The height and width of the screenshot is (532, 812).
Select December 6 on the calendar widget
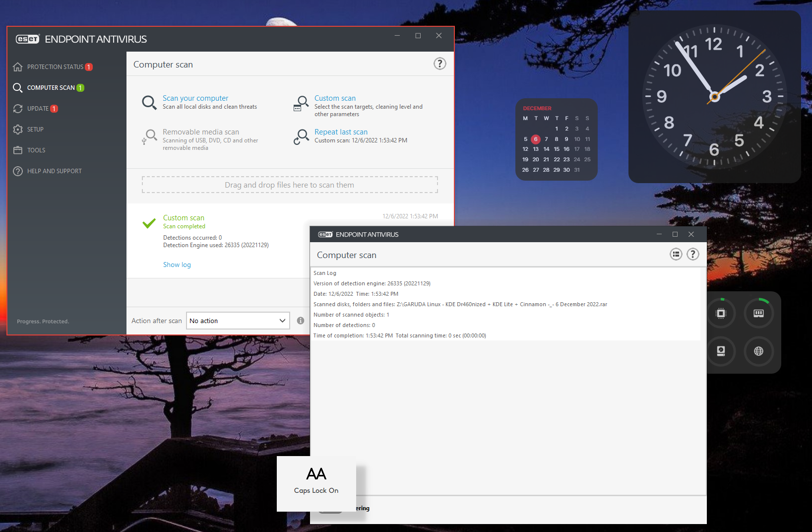536,139
